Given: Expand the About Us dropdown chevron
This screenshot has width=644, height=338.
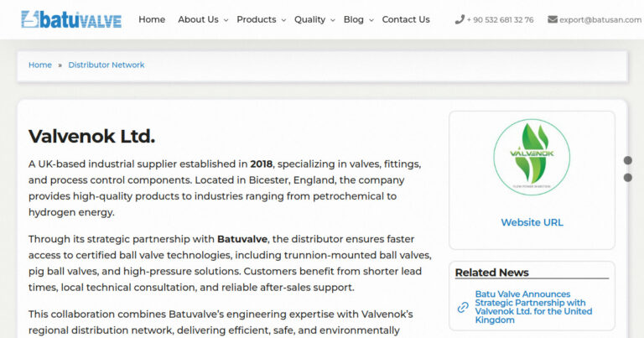Looking at the screenshot, I should [226, 20].
